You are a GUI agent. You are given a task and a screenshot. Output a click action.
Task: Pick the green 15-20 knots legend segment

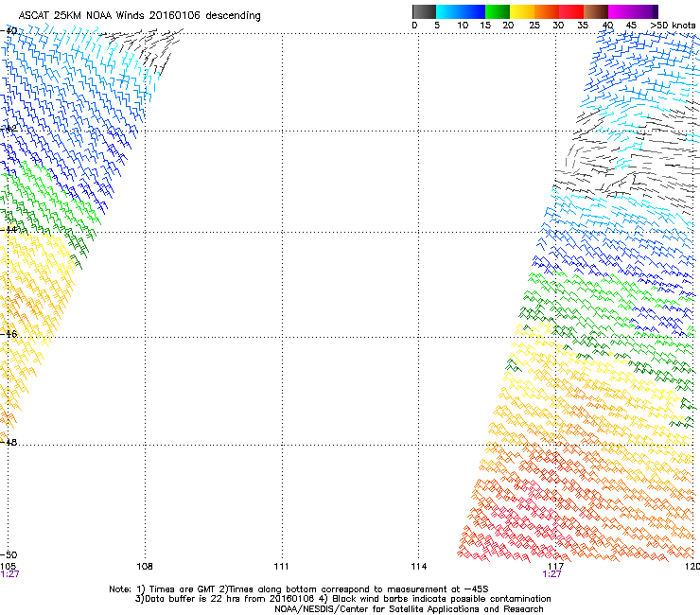click(498, 11)
